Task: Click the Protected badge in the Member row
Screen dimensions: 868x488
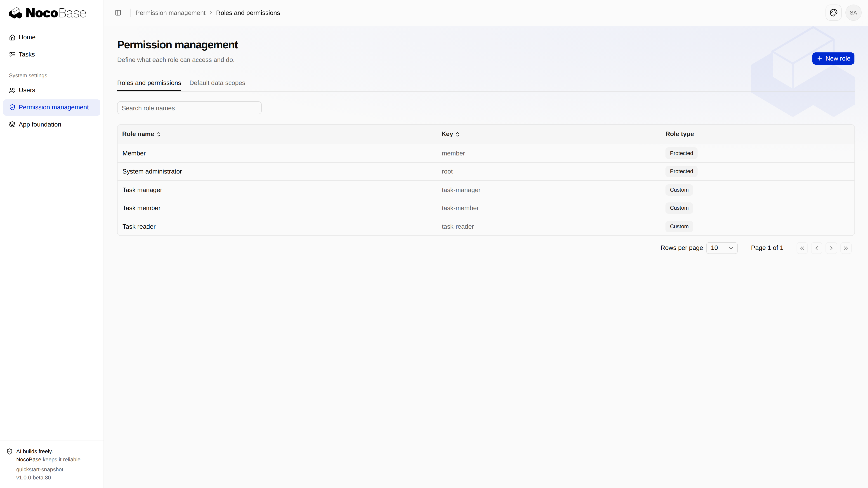Action: pos(681,153)
